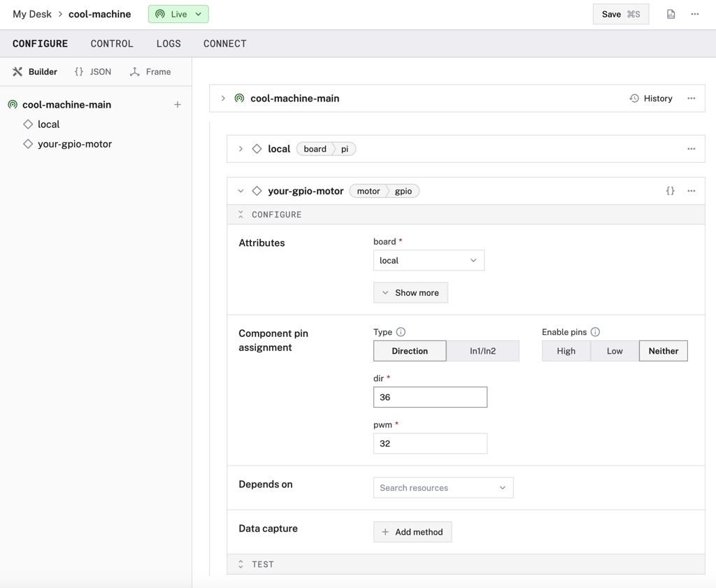
Task: Set Enable pins to Low
Action: coord(615,351)
